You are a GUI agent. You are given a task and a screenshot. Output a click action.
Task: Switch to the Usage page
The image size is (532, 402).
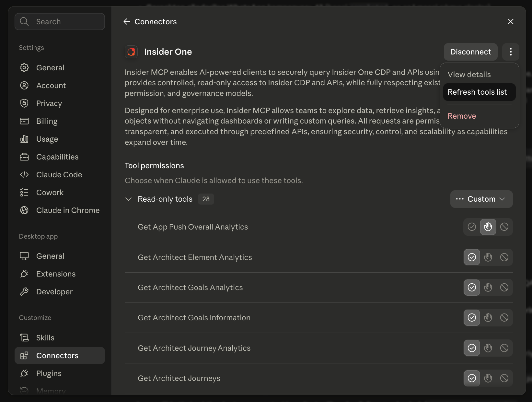pyautogui.click(x=60, y=139)
